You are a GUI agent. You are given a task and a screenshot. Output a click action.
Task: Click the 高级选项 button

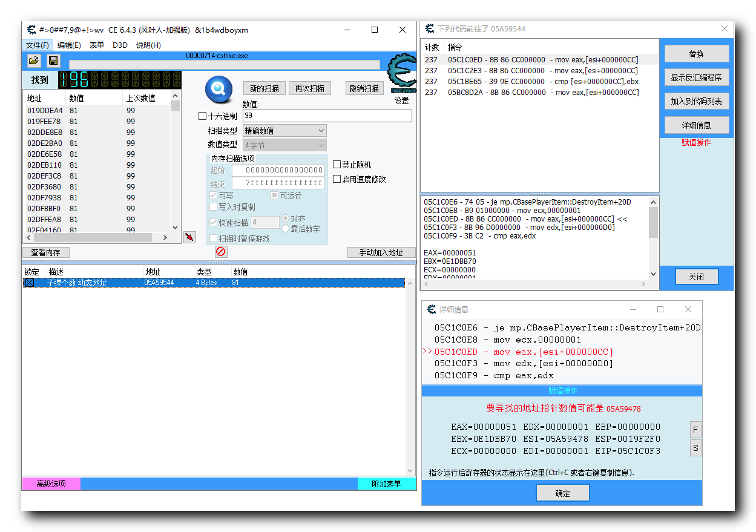(51, 484)
